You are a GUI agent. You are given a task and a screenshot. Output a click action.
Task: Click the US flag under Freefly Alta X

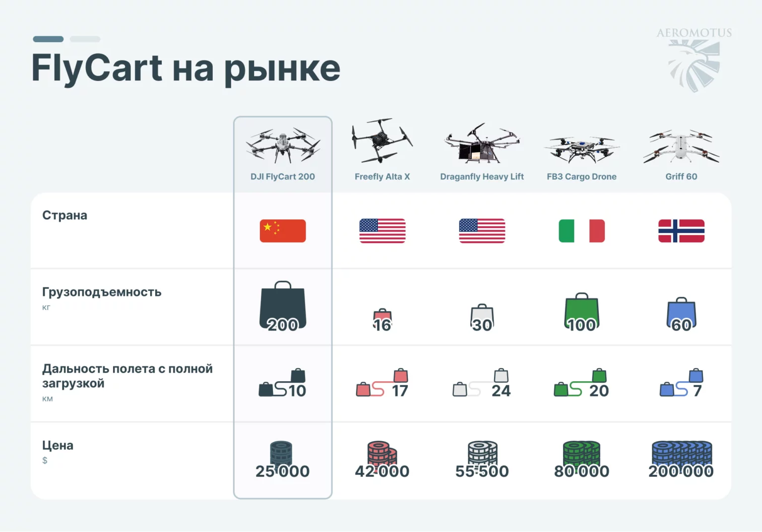pyautogui.click(x=382, y=231)
